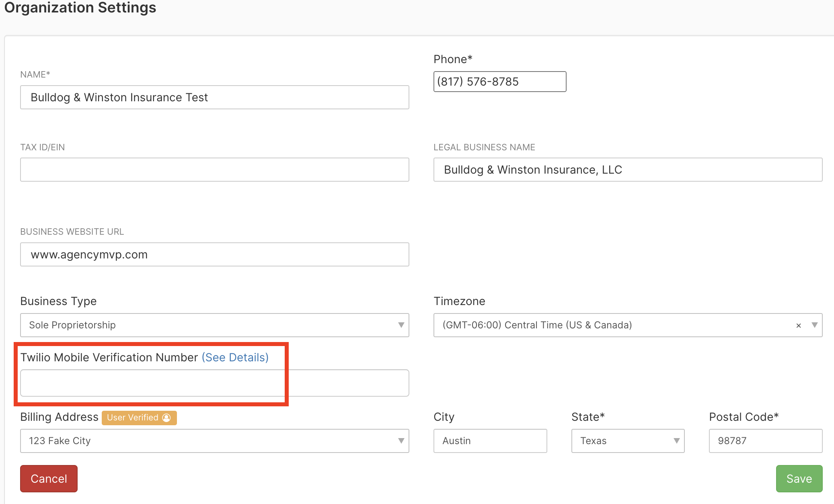Click the Billing Address label

pos(59,417)
